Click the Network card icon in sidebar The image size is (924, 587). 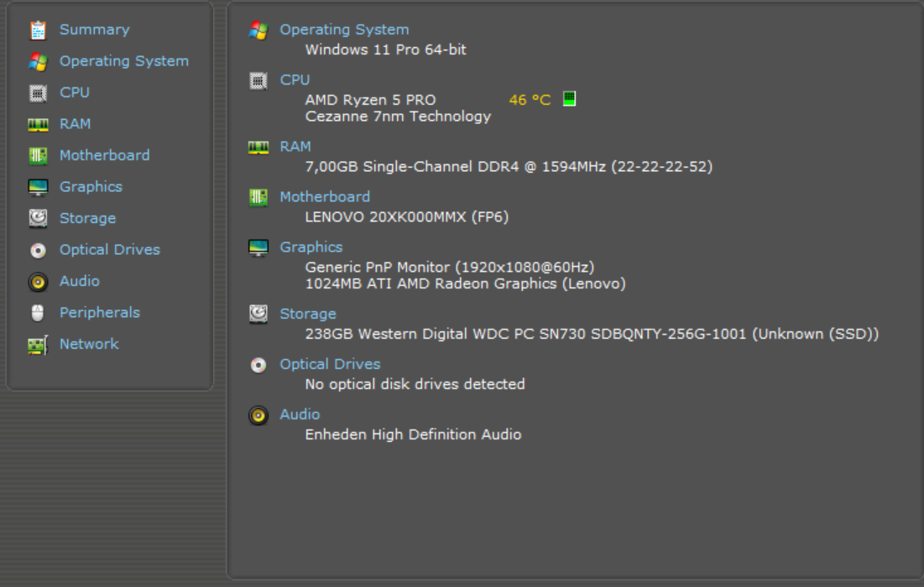click(39, 345)
